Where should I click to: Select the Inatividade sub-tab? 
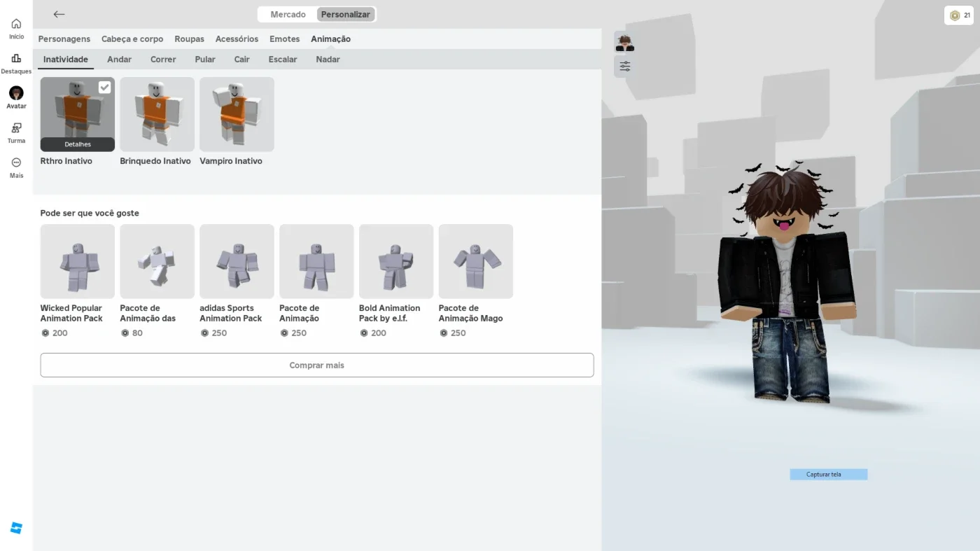66,60
